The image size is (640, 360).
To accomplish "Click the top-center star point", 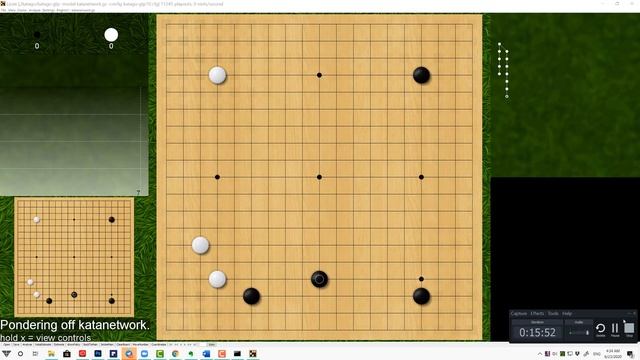I will [x=319, y=75].
